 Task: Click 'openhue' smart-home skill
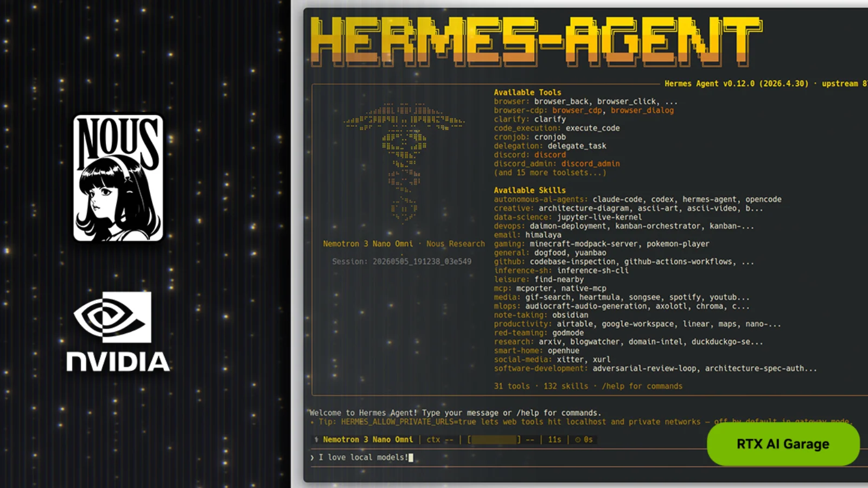563,350
